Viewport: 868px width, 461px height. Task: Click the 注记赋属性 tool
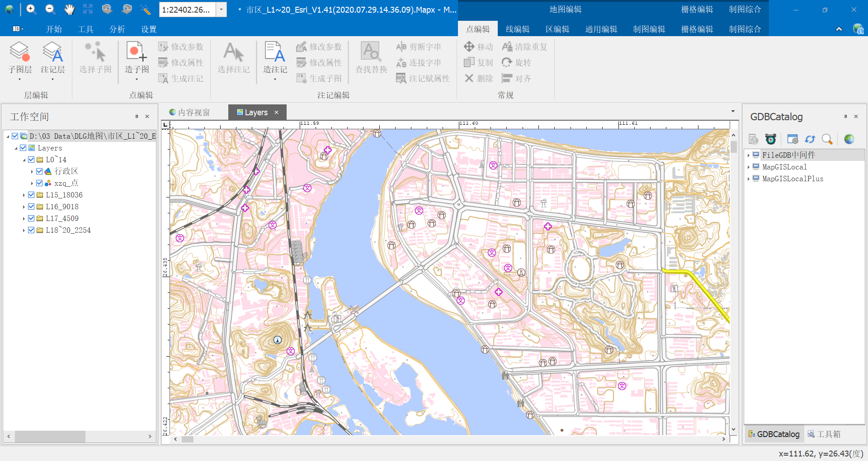click(x=423, y=78)
